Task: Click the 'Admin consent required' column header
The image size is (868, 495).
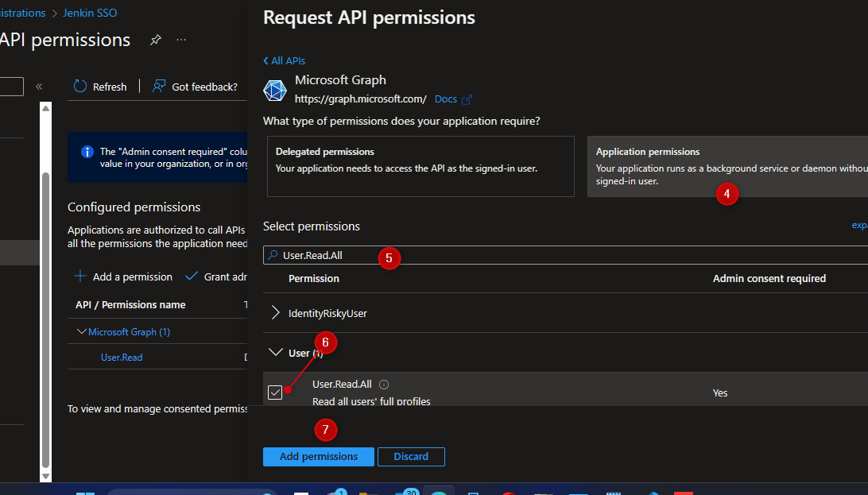Action: tap(769, 279)
